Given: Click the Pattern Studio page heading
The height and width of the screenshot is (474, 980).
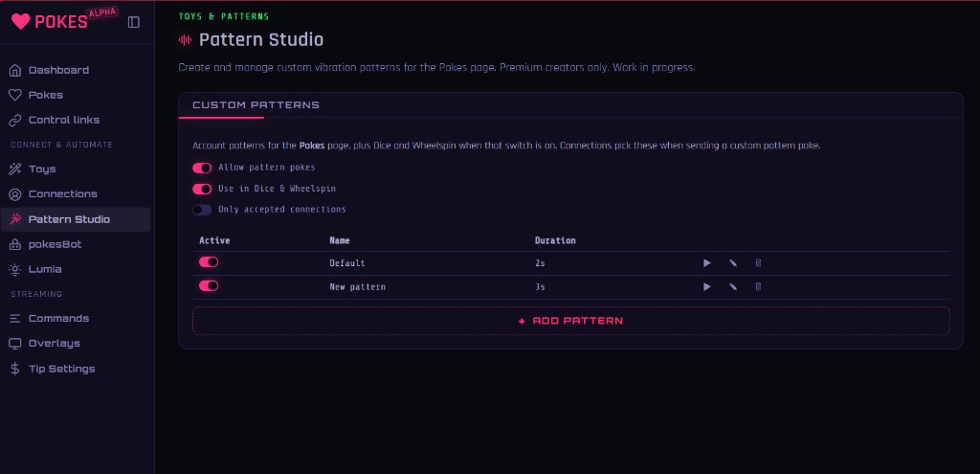Looking at the screenshot, I should (261, 40).
